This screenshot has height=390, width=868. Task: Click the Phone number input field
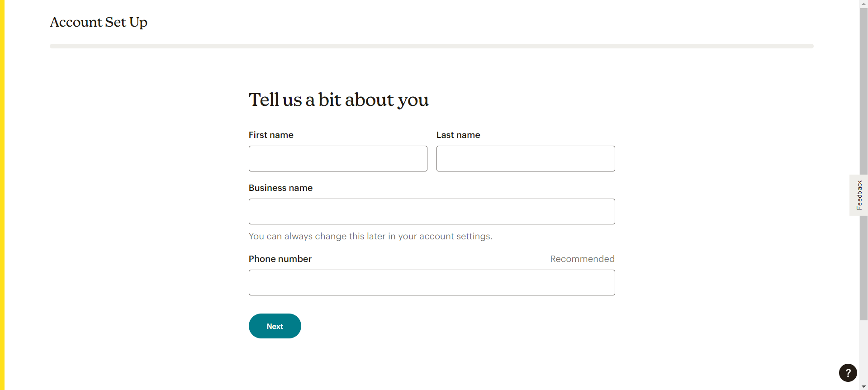(x=432, y=283)
